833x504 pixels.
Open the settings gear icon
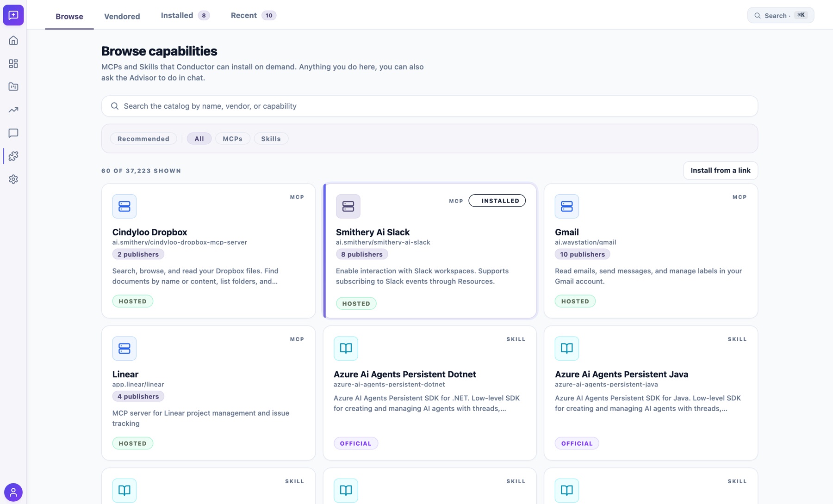[13, 179]
